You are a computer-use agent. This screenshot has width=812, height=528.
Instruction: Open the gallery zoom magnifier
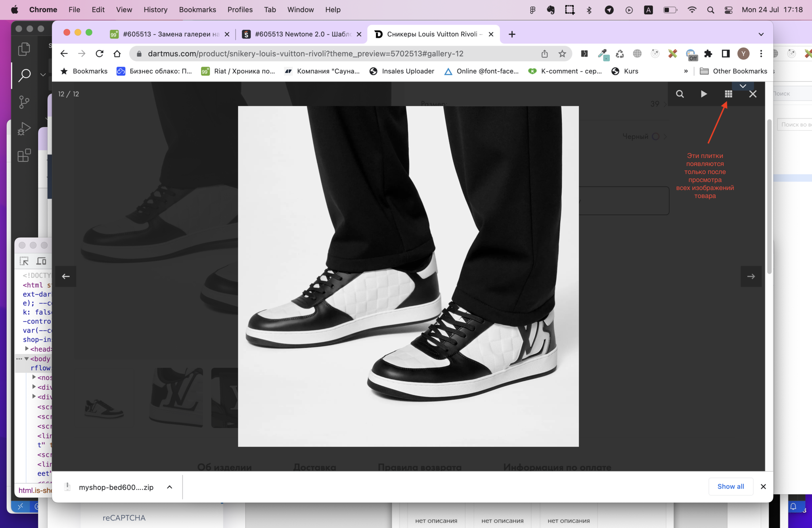680,94
